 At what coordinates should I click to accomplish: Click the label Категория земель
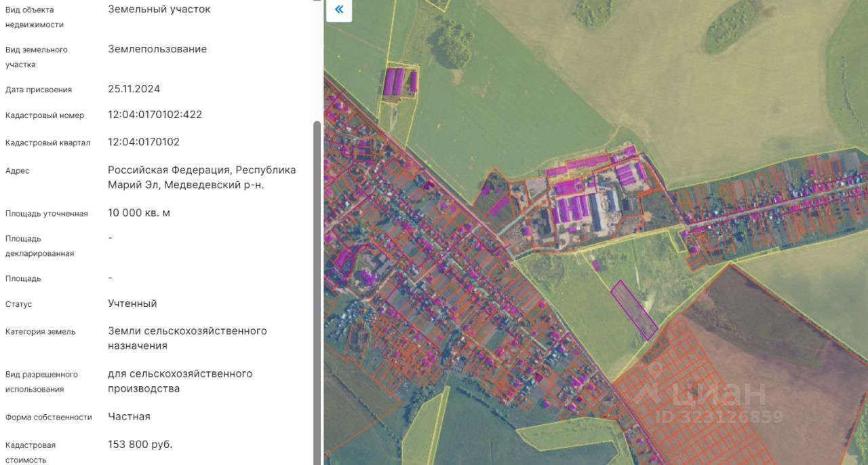click(x=40, y=332)
